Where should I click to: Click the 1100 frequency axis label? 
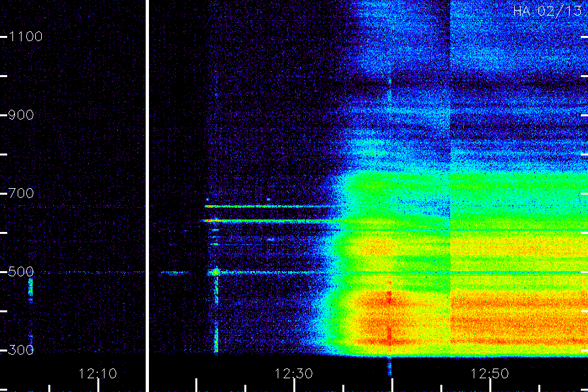25,37
